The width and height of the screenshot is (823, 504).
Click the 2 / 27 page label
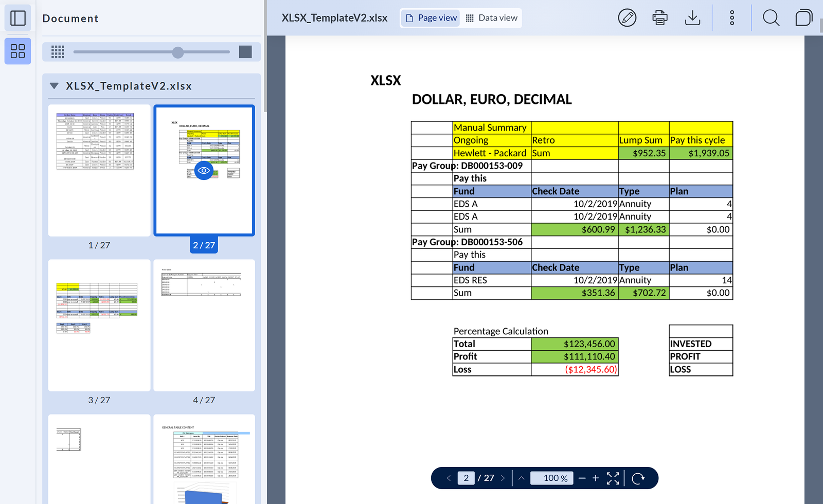pos(204,245)
